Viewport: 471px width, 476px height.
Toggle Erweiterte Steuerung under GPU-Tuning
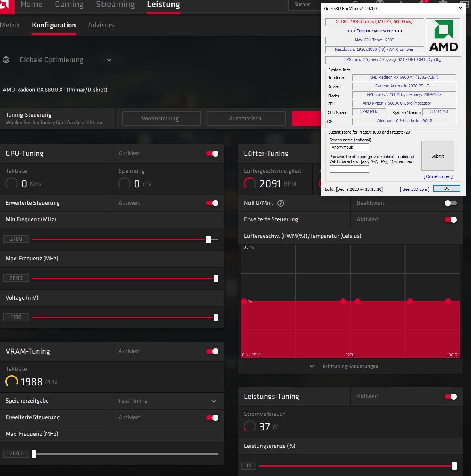click(x=212, y=203)
